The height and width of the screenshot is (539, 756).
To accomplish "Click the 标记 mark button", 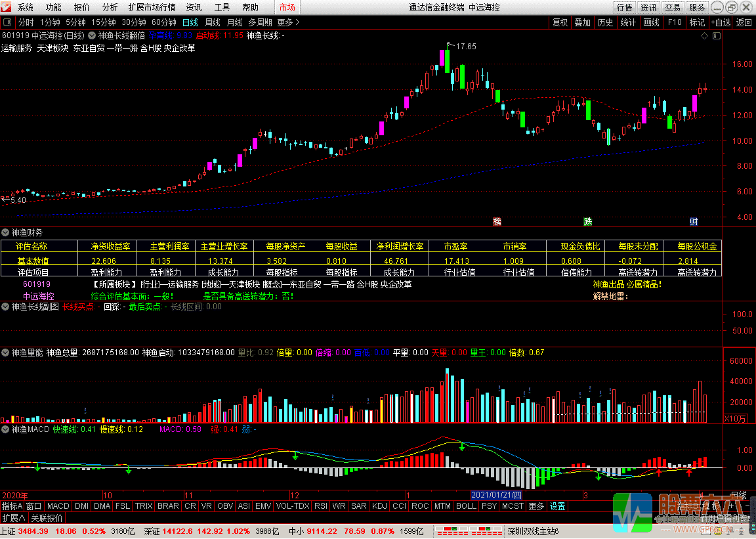I will pyautogui.click(x=697, y=22).
